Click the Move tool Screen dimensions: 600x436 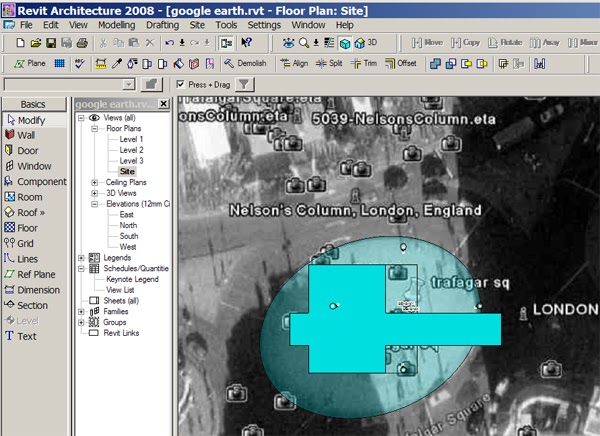(427, 42)
